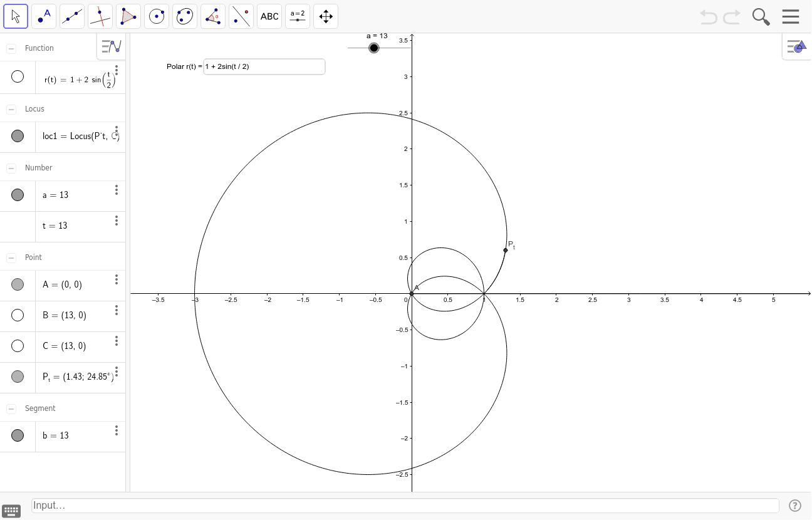This screenshot has width=812, height=520.
Task: Click the Redo arrow
Action: 732,17
